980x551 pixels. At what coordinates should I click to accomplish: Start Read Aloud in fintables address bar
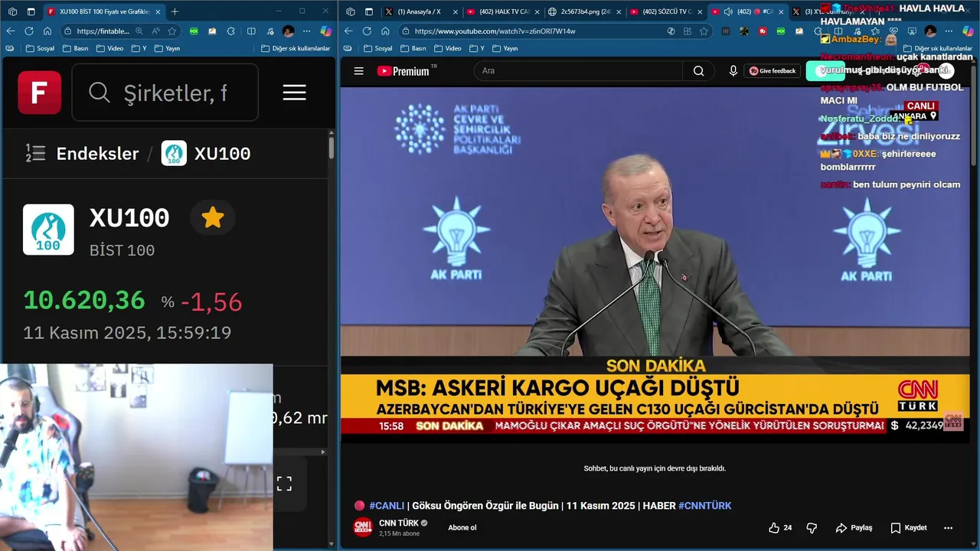tap(155, 31)
